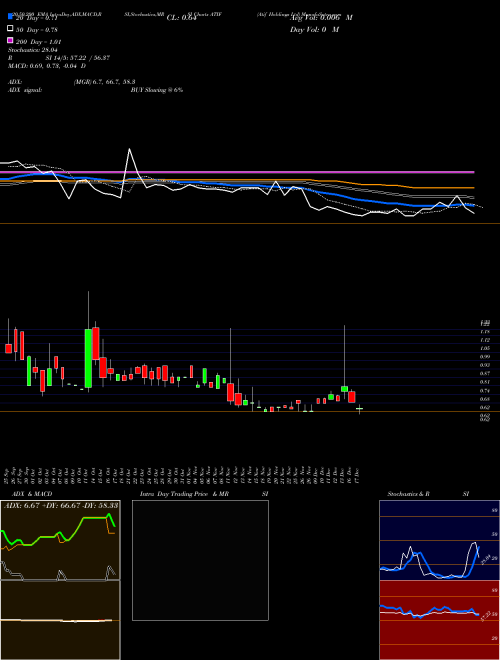
Task: Click the orange support line under the candles
Action: click(x=250, y=411)
